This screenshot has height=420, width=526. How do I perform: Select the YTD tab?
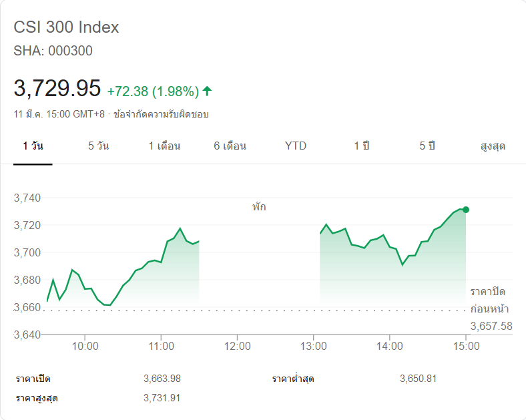tap(296, 146)
